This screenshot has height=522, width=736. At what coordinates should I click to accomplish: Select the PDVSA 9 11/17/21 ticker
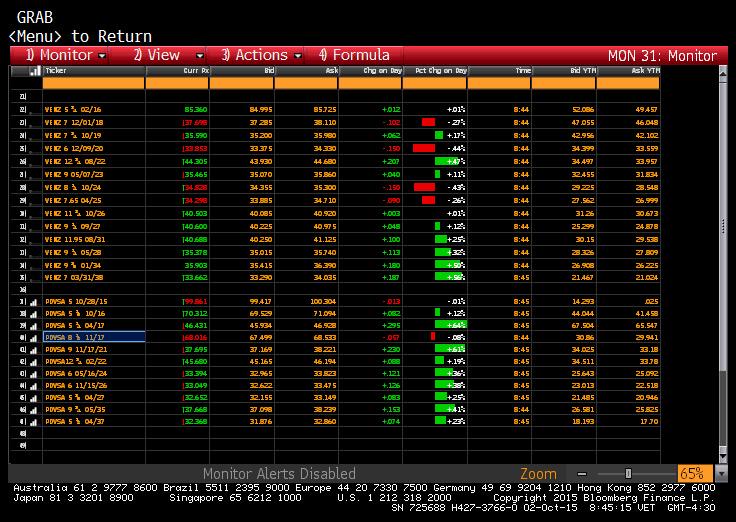(x=76, y=350)
